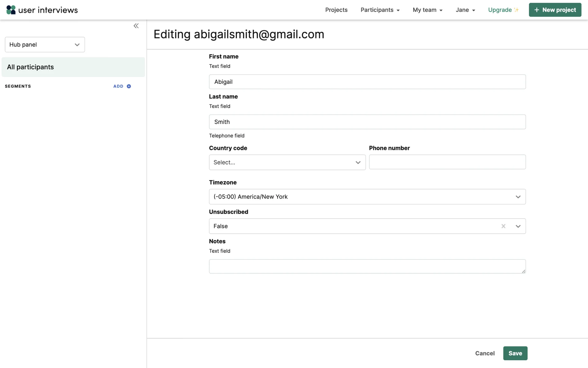Open the My team menu
The image size is (588, 368).
click(427, 10)
